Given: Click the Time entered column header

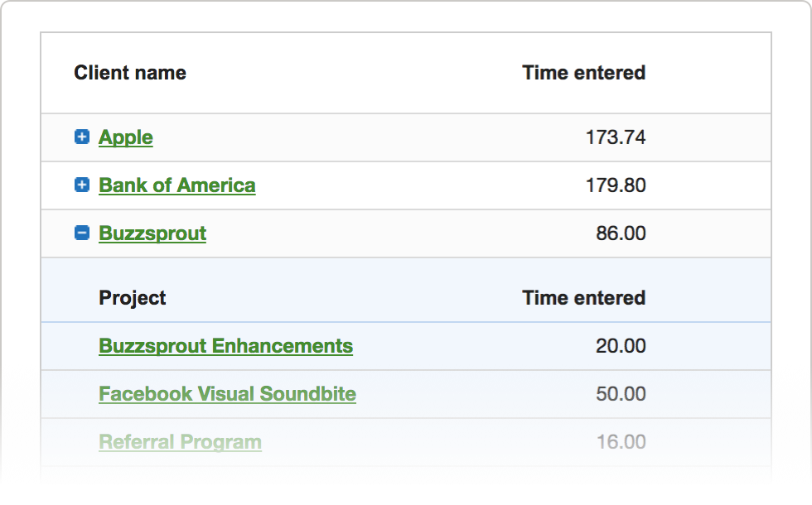Looking at the screenshot, I should pyautogui.click(x=583, y=73).
